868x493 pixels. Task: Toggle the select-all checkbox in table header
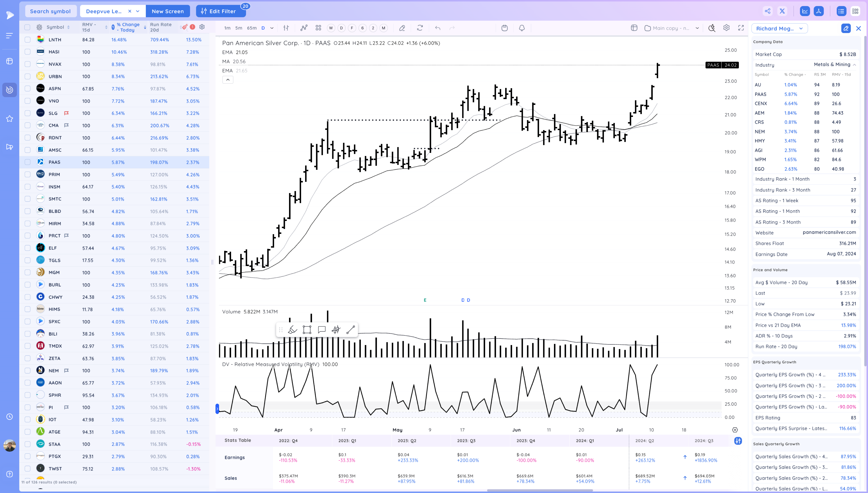(x=27, y=27)
